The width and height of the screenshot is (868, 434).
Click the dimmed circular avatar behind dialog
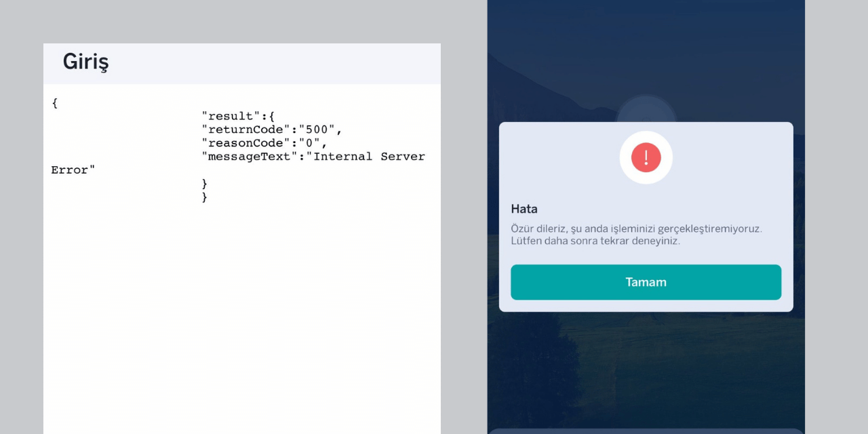pyautogui.click(x=646, y=108)
